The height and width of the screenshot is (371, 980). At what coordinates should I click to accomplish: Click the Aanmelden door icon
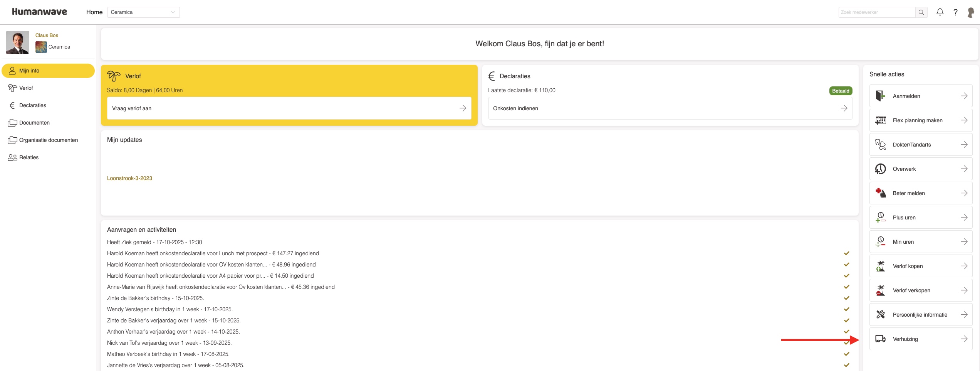pos(880,96)
